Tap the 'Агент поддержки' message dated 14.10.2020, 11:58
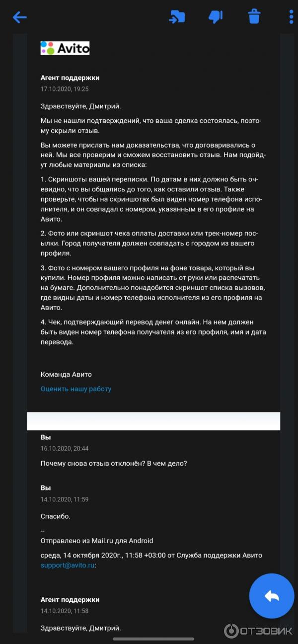The width and height of the screenshot is (298, 644). 70,600
